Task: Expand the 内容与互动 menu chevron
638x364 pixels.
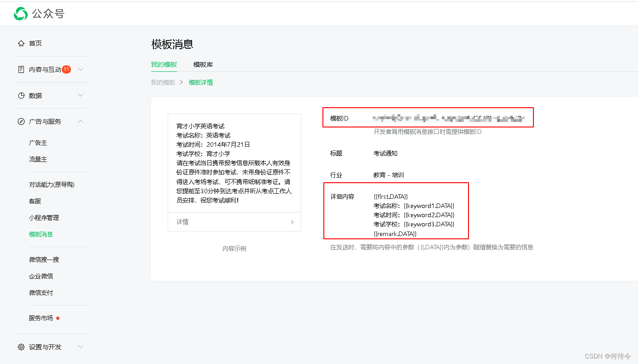Action: 81,69
